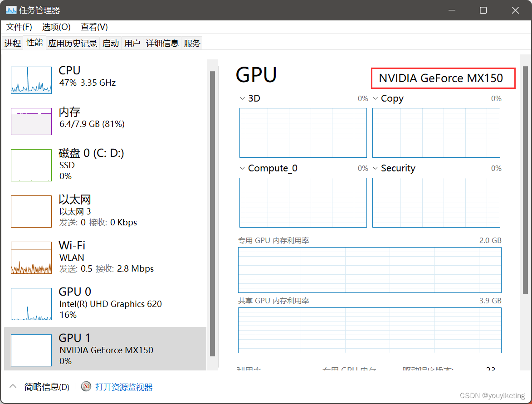The image size is (532, 404).
Task: Click the '以太网 3' adapter name
Action: point(75,212)
